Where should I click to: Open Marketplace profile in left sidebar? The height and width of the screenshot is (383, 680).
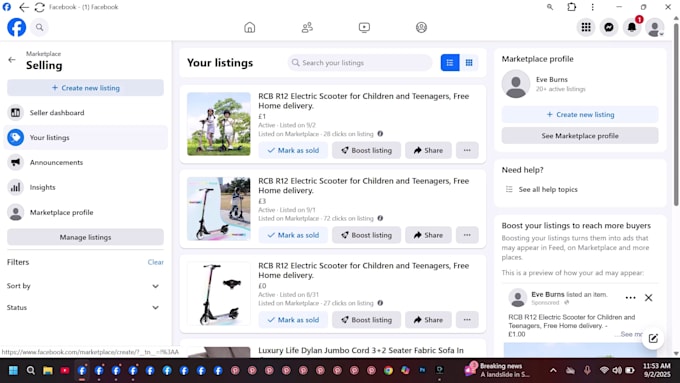tap(85, 213)
